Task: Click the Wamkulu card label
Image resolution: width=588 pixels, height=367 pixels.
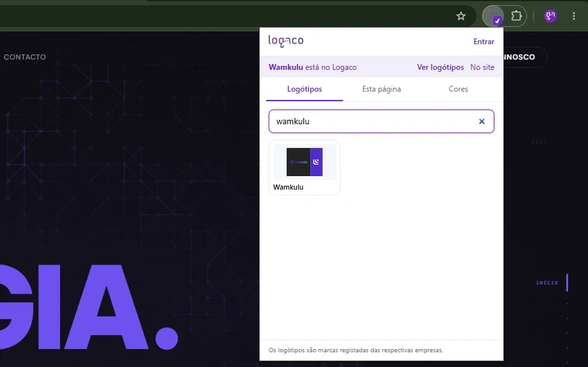Action: [x=288, y=187]
